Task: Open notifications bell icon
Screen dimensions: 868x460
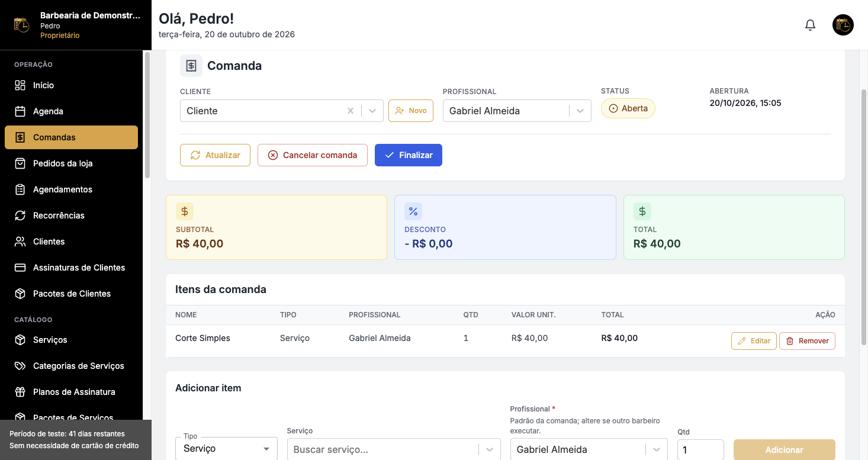Action: click(811, 25)
